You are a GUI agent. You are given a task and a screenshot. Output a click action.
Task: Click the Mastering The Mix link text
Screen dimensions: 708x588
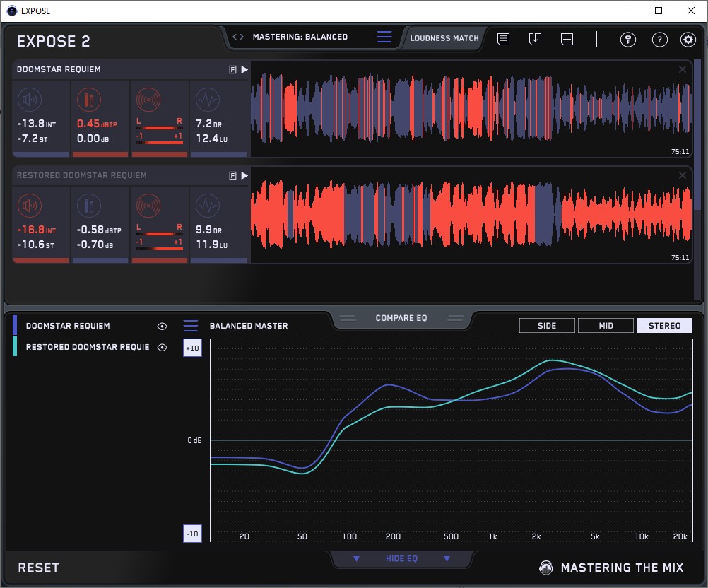[x=623, y=568]
